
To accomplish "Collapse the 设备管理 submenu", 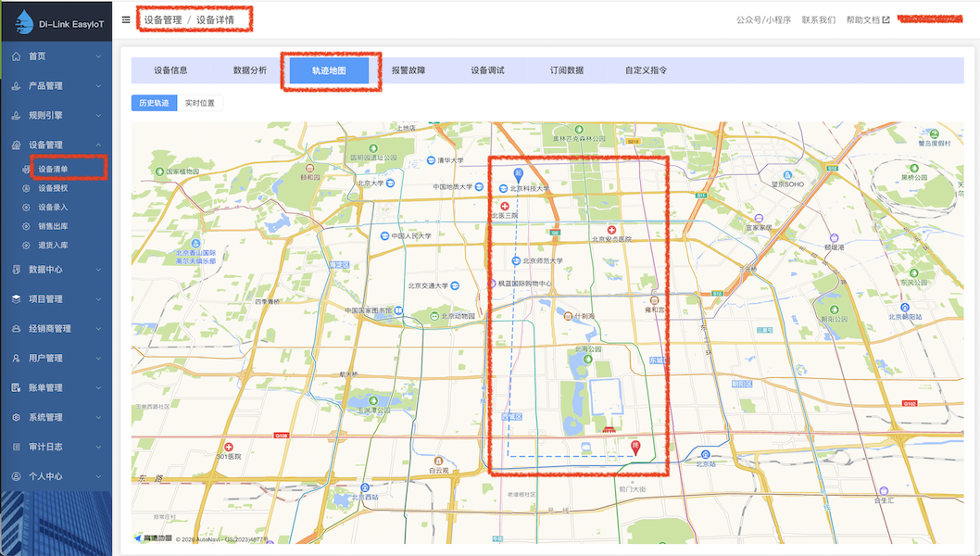I will pos(56,145).
